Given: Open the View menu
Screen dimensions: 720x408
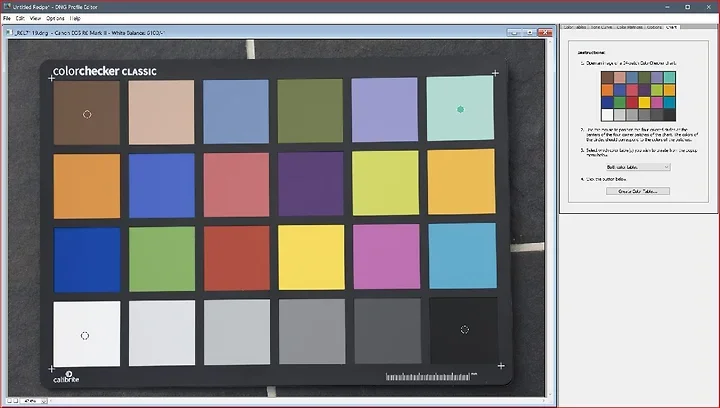Looking at the screenshot, I should tap(35, 18).
